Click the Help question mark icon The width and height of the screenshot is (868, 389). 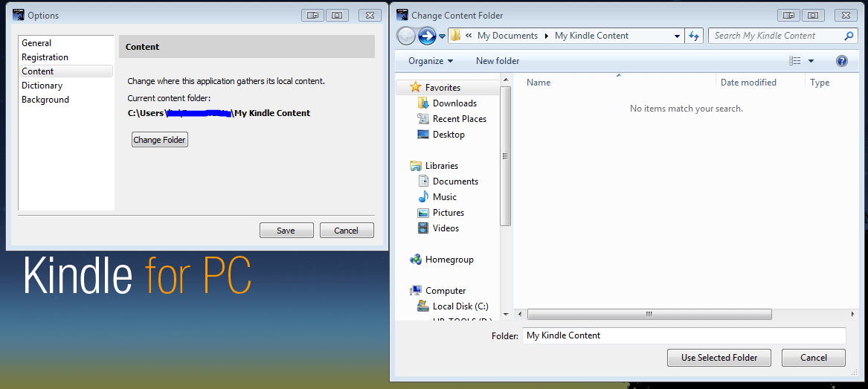point(842,61)
